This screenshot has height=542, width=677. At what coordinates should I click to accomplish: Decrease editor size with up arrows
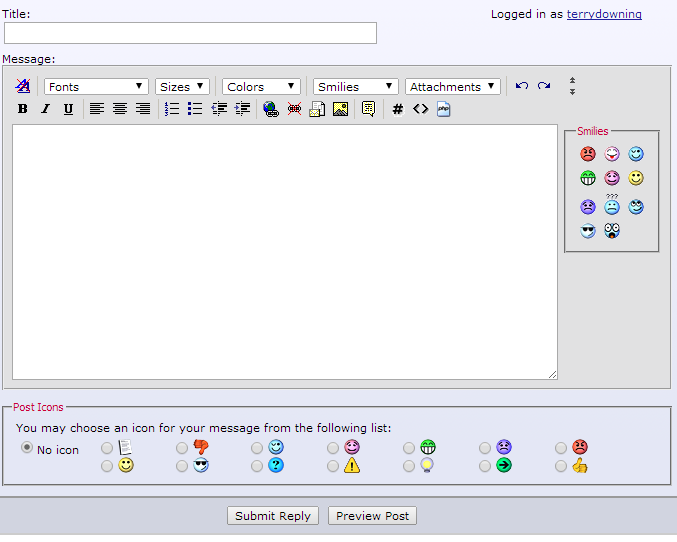[572, 81]
